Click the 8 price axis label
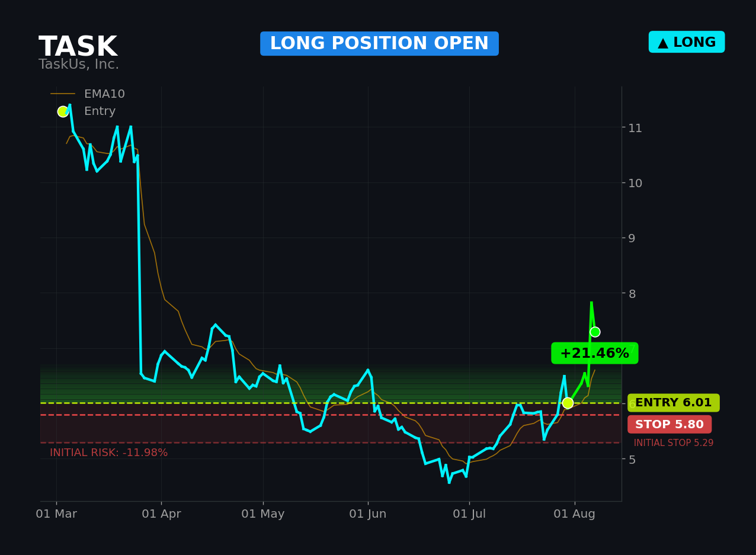756x555 pixels. pos(632,293)
